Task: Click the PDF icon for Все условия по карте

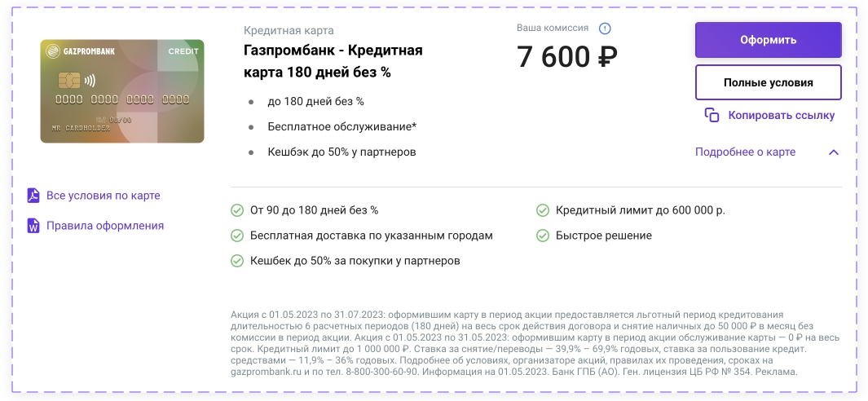Action: [x=33, y=196]
